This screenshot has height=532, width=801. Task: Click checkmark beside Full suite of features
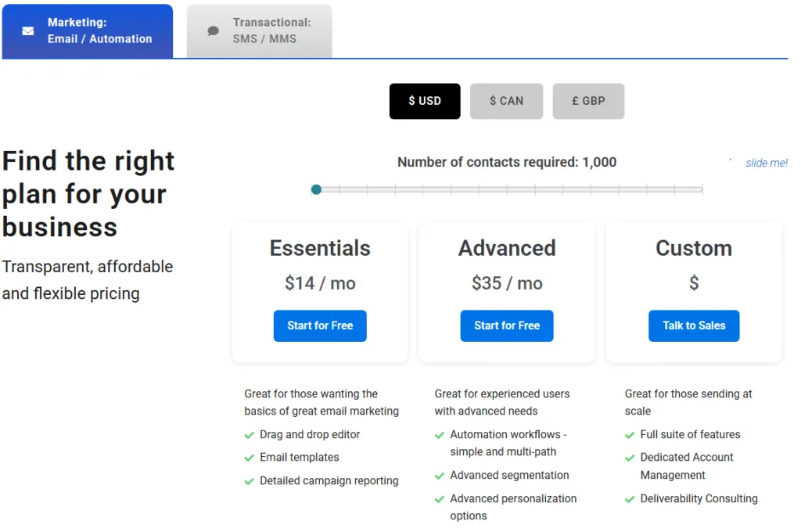630,436
